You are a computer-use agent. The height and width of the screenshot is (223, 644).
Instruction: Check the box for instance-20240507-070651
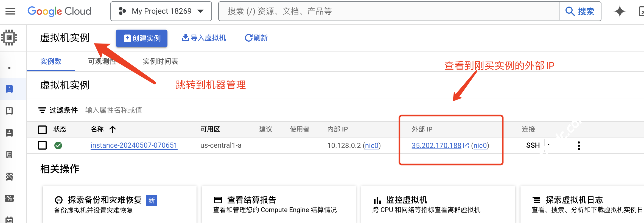[42, 145]
